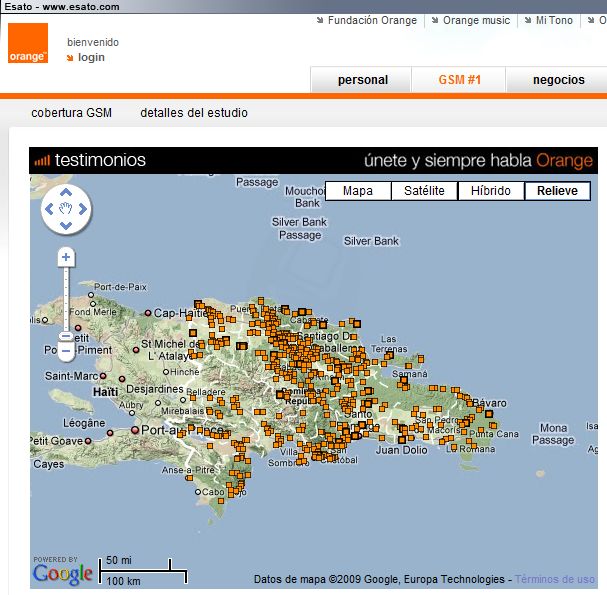Click the zoom slider track above the handle
The height and width of the screenshot is (595, 607).
[66, 298]
